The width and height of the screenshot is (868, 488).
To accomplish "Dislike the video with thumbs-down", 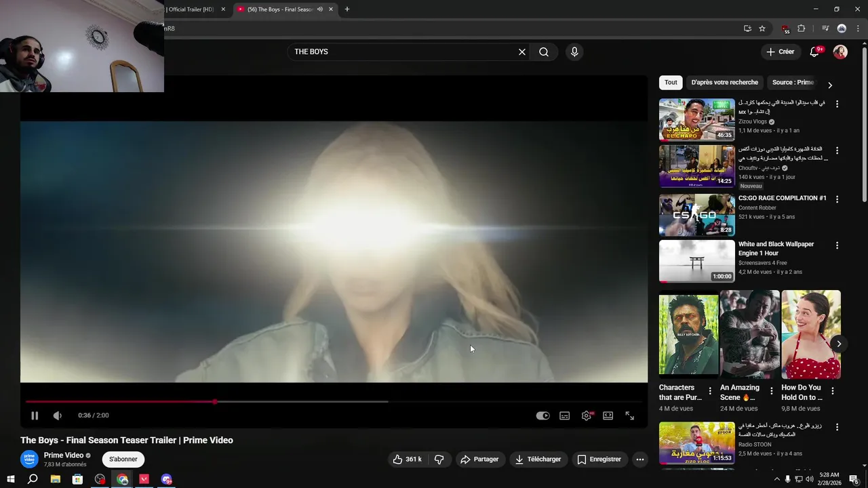I will click(439, 459).
